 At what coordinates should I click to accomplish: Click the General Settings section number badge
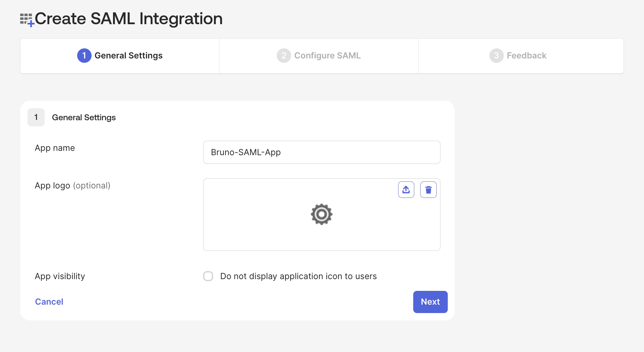click(x=36, y=117)
